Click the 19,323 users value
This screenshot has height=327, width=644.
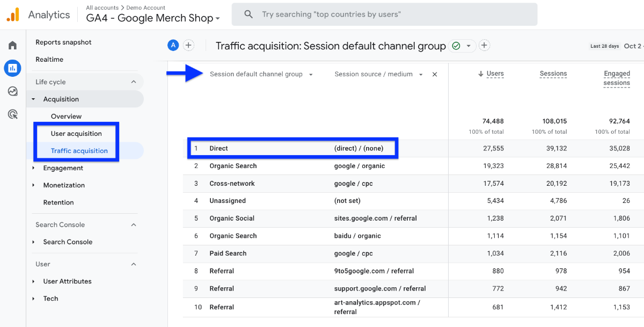493,166
